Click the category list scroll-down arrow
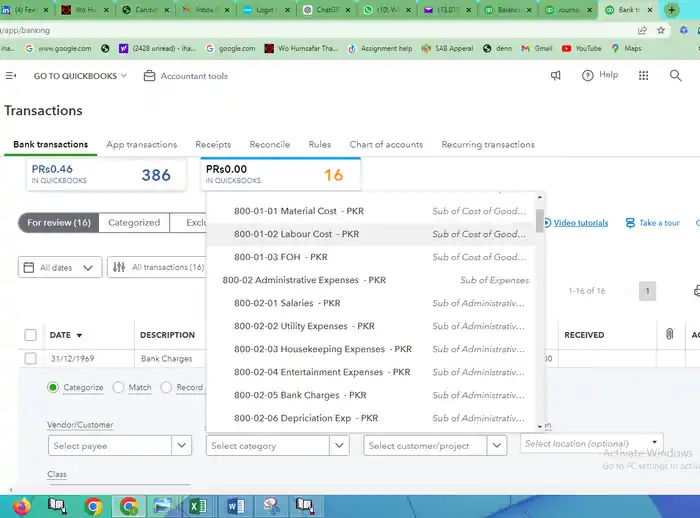700x518 pixels. point(540,426)
